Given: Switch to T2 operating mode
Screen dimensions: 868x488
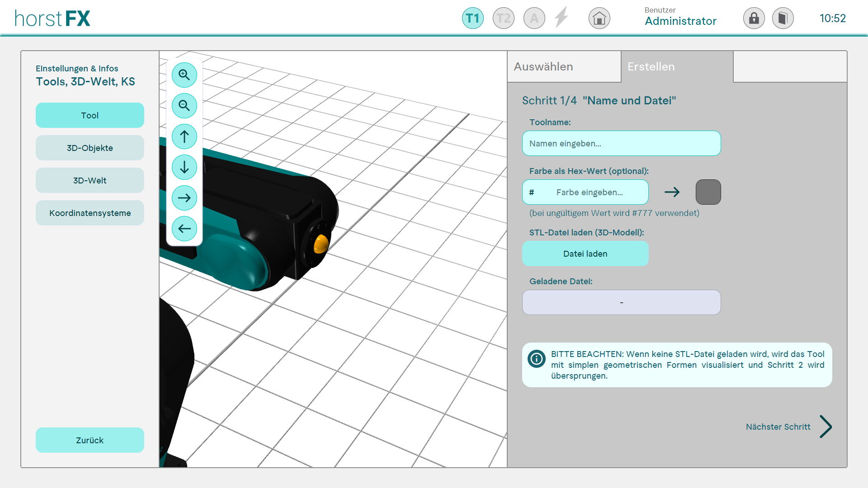Looking at the screenshot, I should (503, 19).
